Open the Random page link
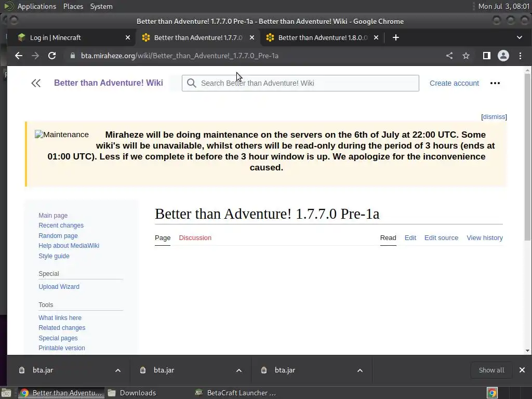This screenshot has height=399, width=532. click(58, 235)
